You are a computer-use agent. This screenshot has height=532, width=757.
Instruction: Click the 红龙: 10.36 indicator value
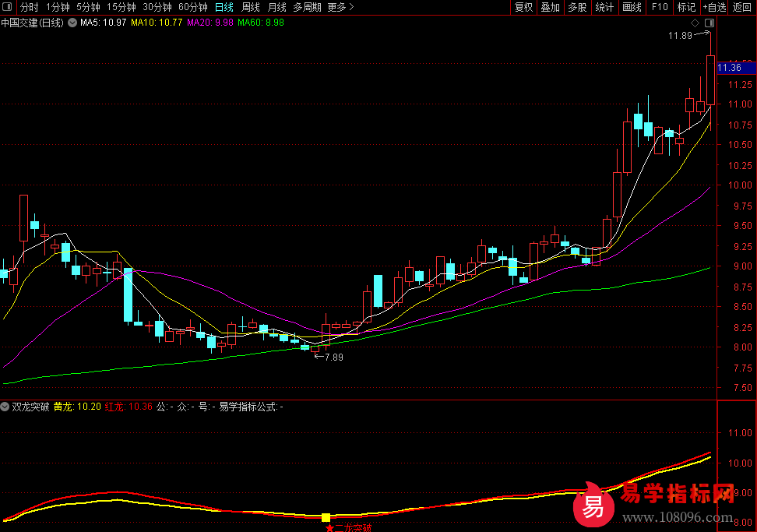(129, 407)
